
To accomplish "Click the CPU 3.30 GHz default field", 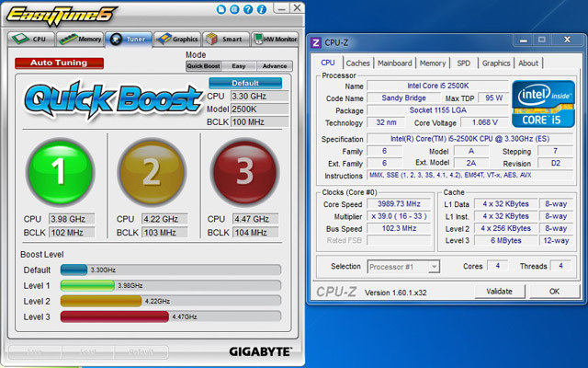I will pos(259,96).
